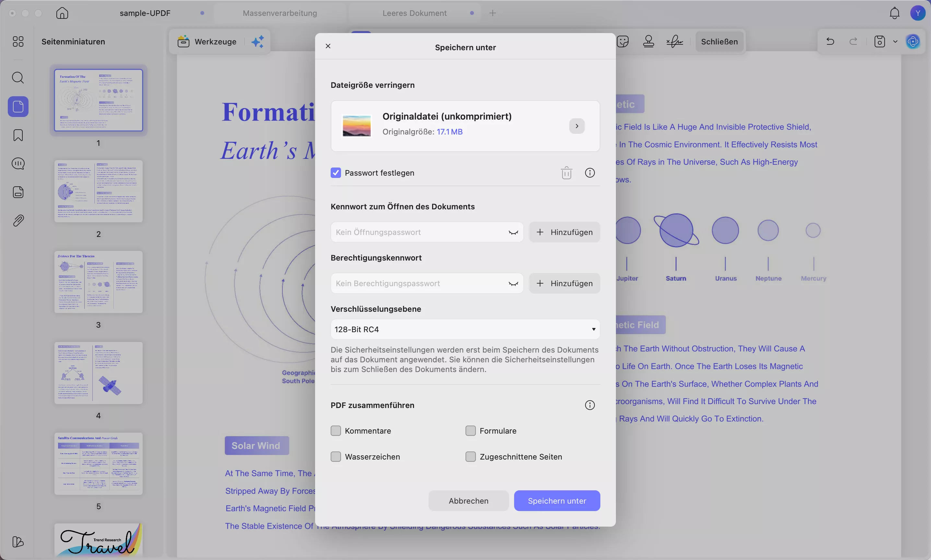This screenshot has height=560, width=931.
Task: Select the sticker tool in the toolbar
Action: coord(622,41)
